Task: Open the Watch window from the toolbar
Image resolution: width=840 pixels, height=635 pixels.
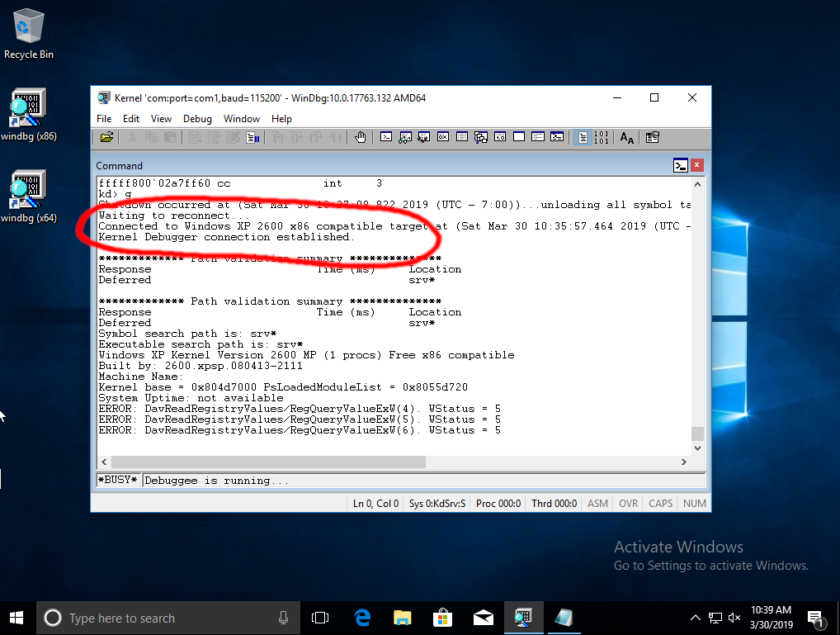Action: click(x=405, y=138)
